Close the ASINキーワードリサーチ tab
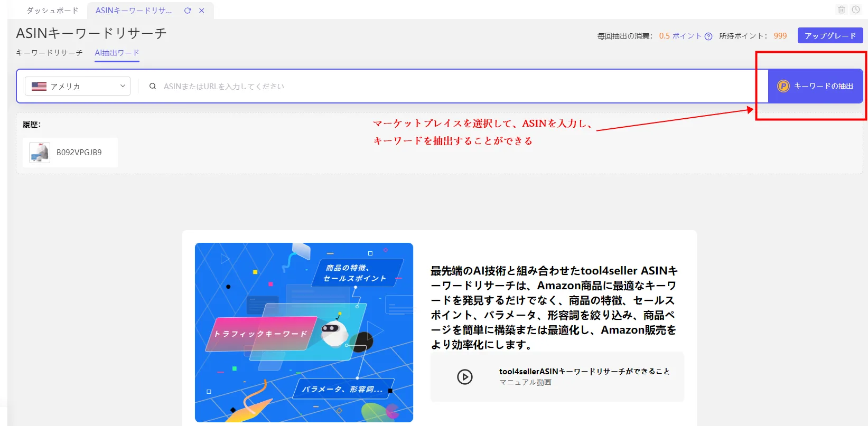This screenshot has height=426, width=868. [202, 11]
